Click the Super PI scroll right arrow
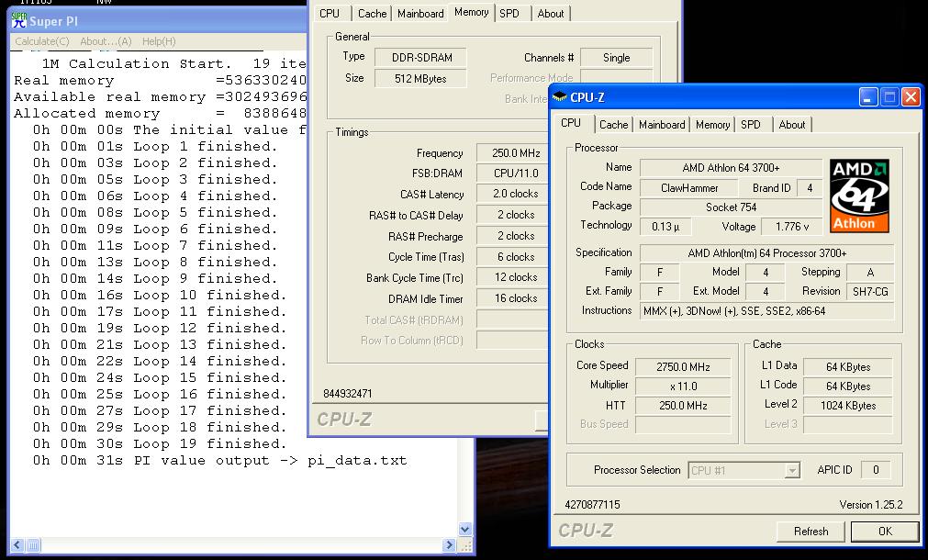928x560 pixels. 450,544
